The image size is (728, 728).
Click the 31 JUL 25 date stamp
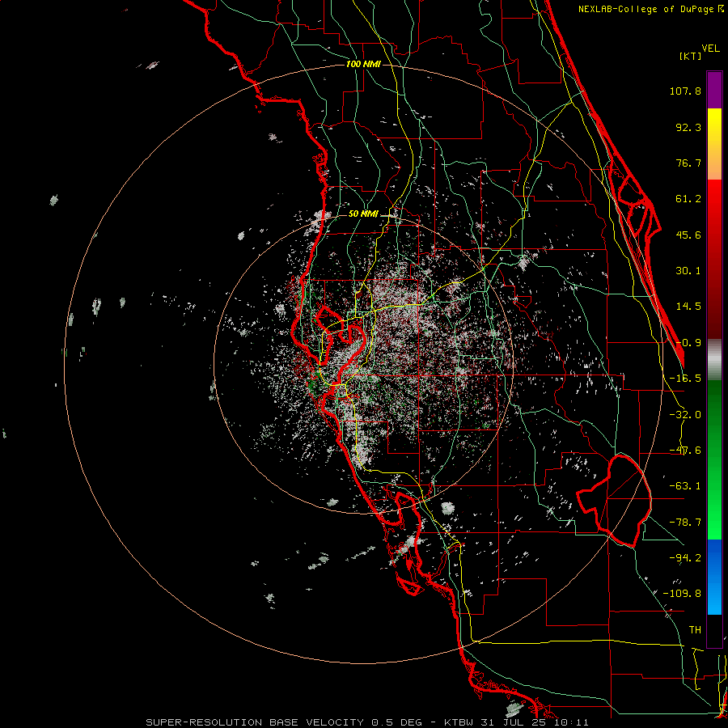[x=513, y=722]
